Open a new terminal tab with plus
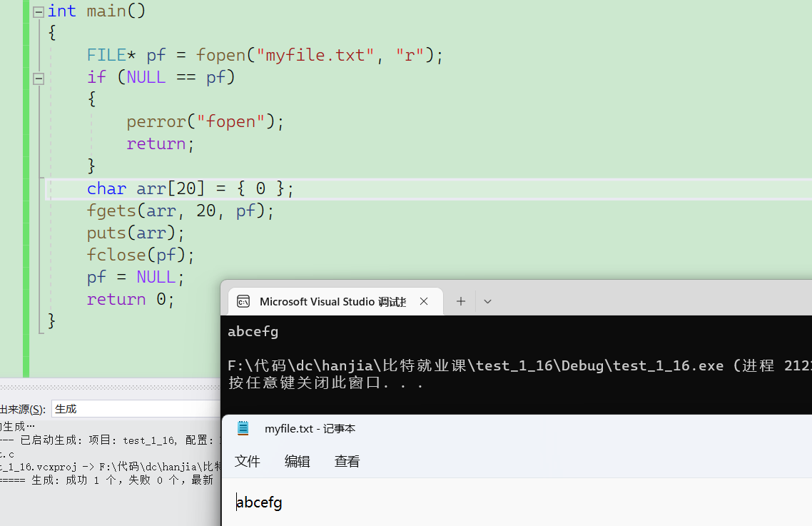 pyautogui.click(x=461, y=302)
